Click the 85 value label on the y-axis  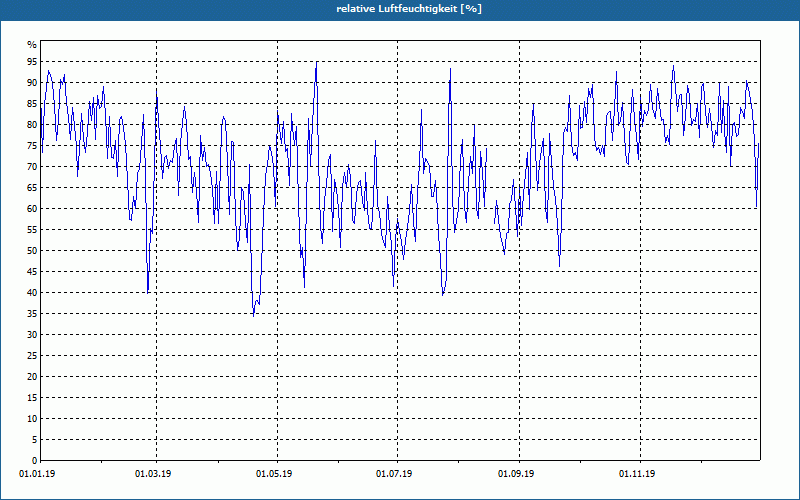31,104
